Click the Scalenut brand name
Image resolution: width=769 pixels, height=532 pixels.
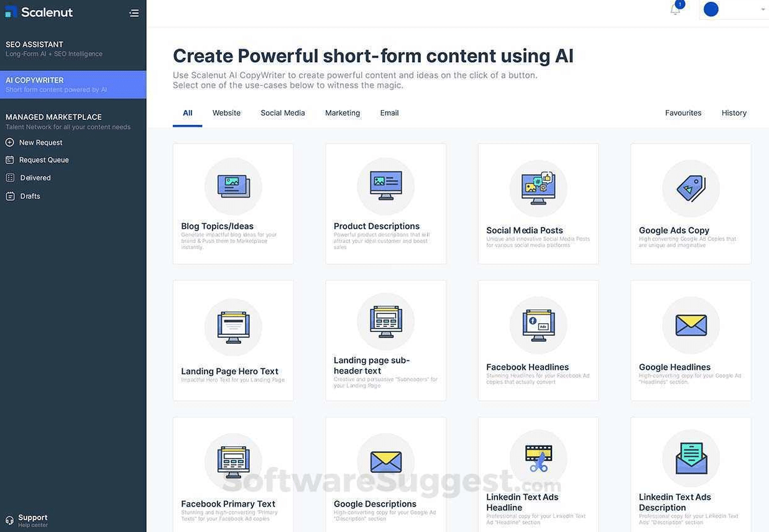[x=47, y=12]
